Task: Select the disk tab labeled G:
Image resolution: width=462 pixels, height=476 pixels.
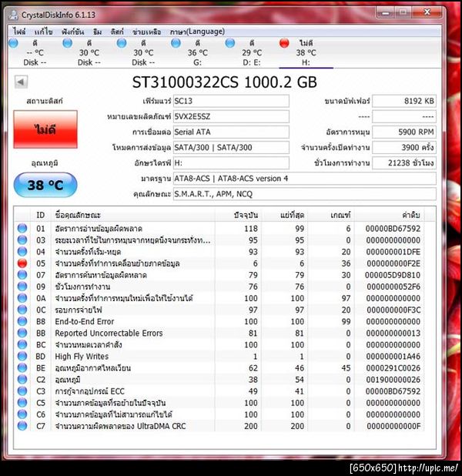Action: (x=197, y=52)
